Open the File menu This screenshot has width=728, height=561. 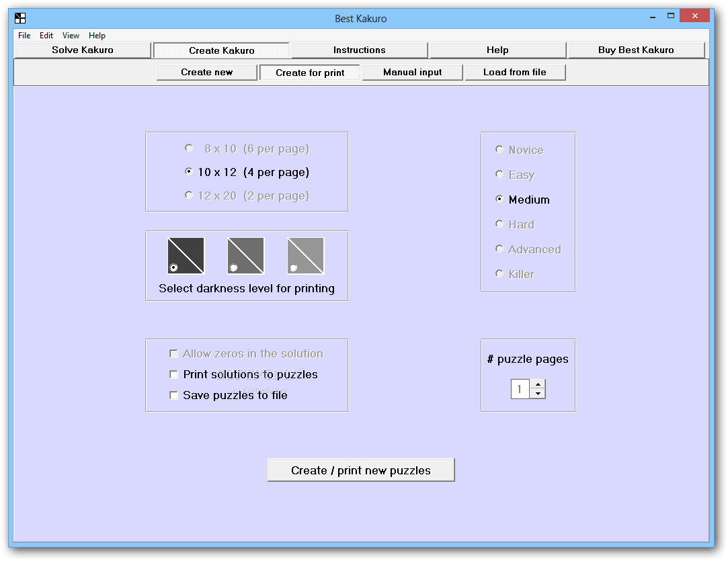(x=24, y=35)
